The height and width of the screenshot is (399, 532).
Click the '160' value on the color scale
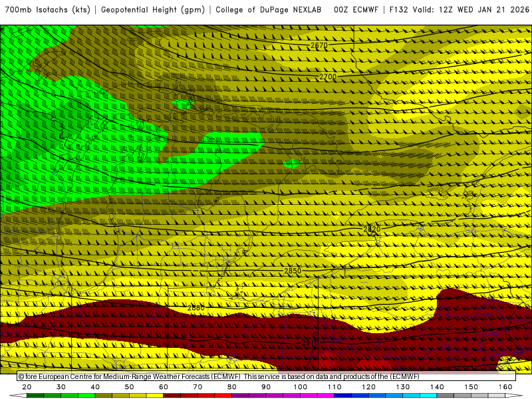click(x=505, y=387)
